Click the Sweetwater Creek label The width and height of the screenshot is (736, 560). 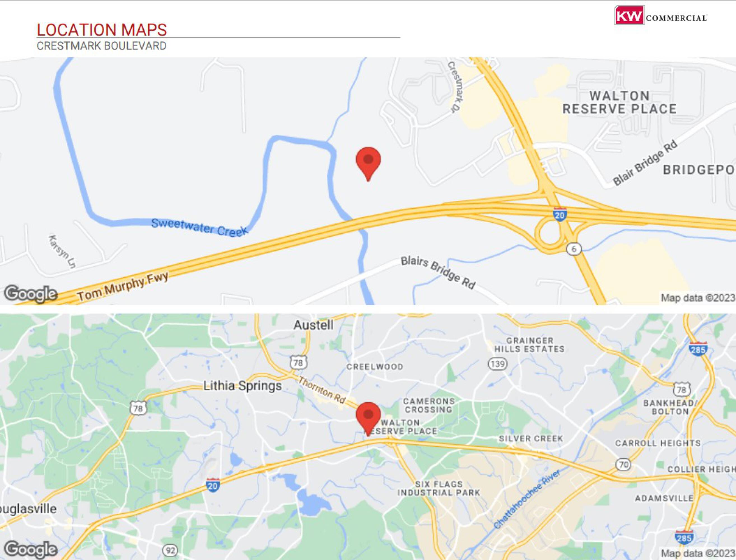click(199, 227)
